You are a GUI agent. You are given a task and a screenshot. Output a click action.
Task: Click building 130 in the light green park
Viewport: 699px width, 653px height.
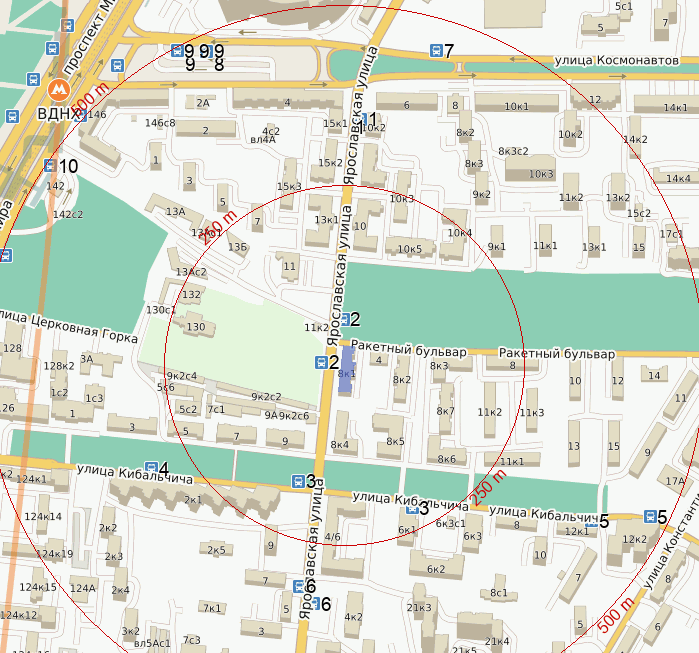[x=196, y=326]
